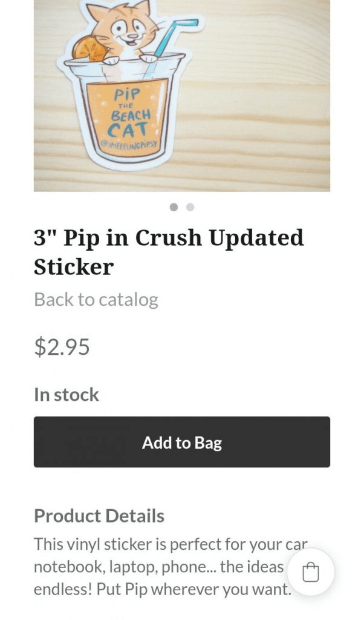
Task: Click the "Pip the Beach Cat" cup label
Action: pos(127,112)
